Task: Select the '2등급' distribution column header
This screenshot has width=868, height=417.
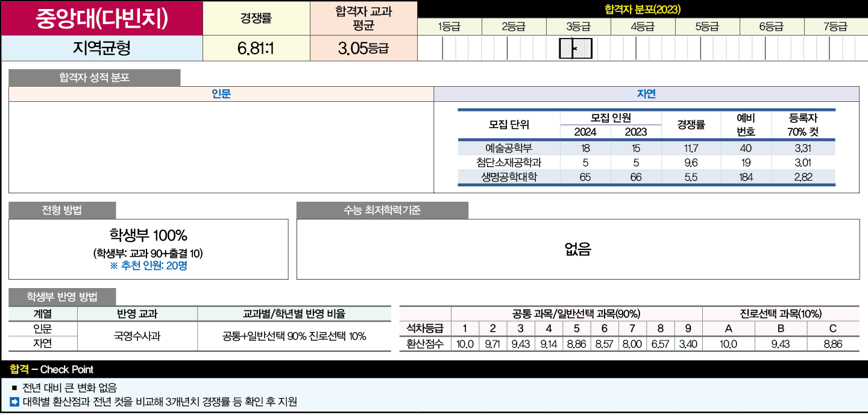Action: pos(514,27)
